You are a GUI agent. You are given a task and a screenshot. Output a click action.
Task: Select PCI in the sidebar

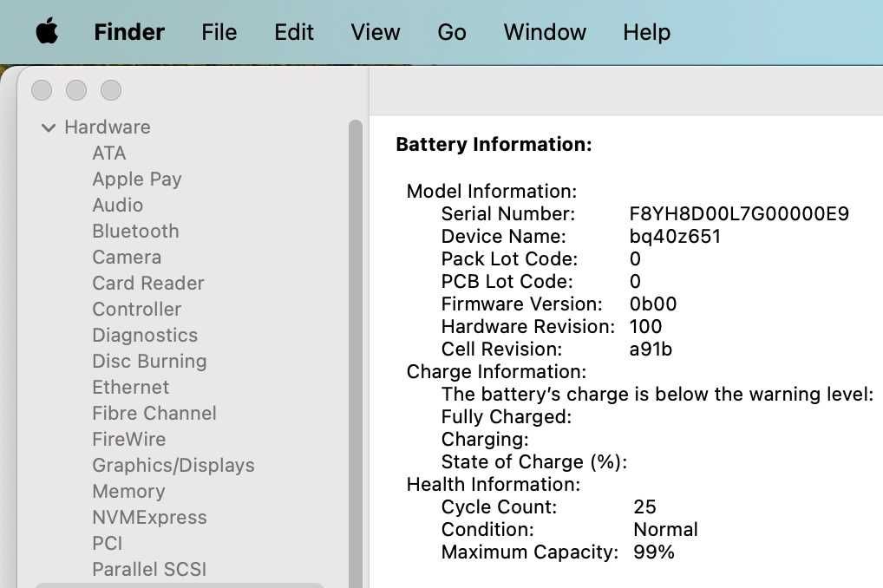(107, 543)
